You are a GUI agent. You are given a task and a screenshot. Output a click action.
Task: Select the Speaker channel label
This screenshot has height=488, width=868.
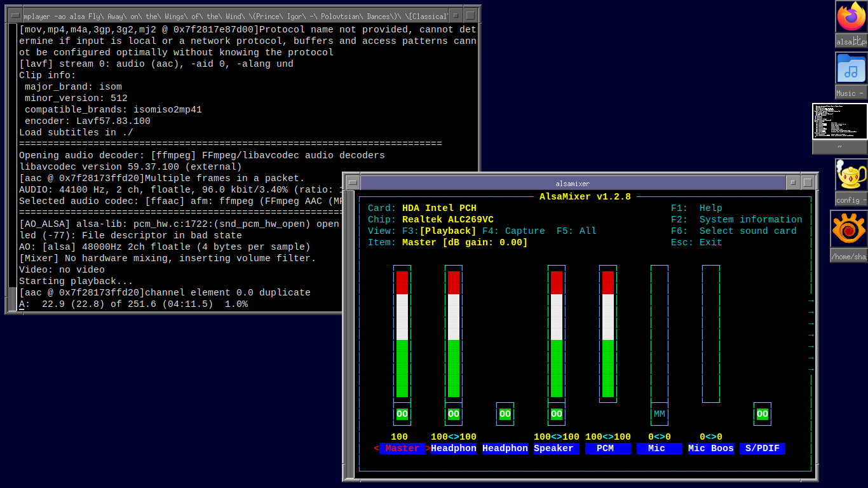click(557, 449)
